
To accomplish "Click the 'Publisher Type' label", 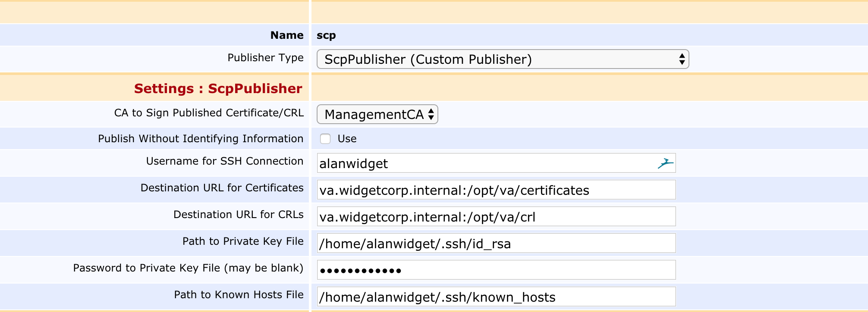I will 265,58.
